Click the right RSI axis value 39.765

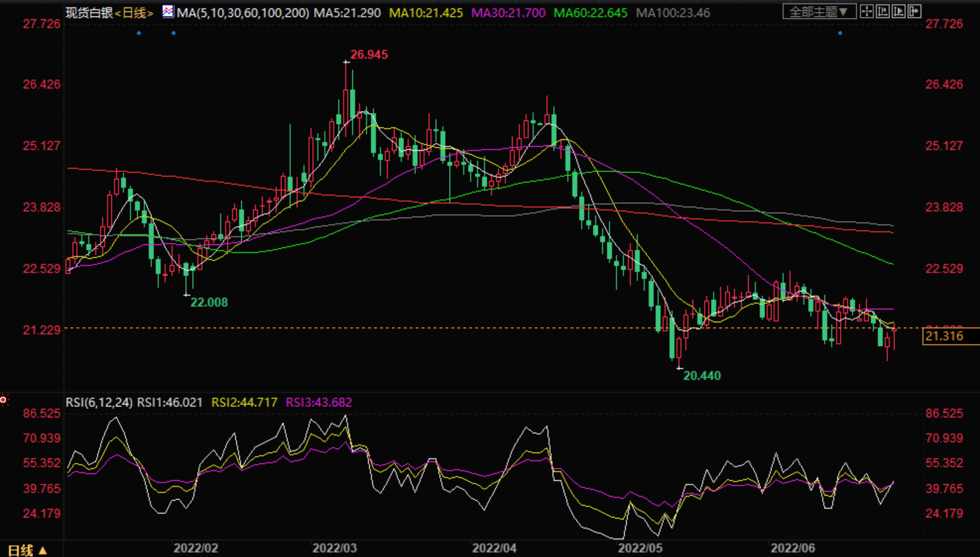click(x=944, y=489)
